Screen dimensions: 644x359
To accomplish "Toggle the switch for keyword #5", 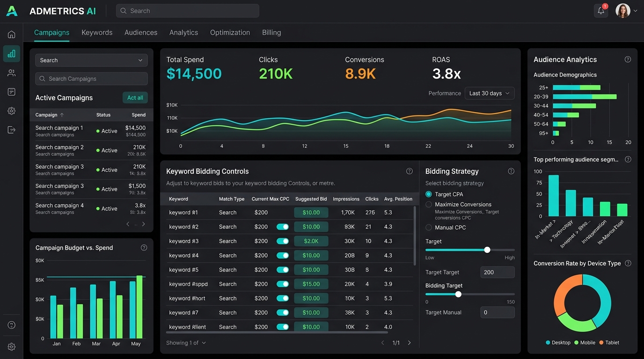I will coord(283,270).
